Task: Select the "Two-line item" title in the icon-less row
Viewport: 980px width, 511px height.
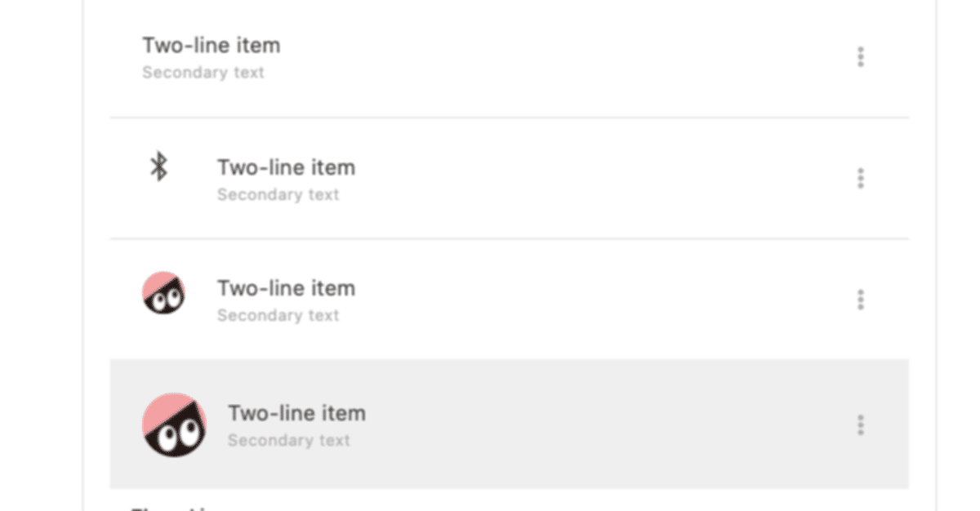Action: point(212,46)
